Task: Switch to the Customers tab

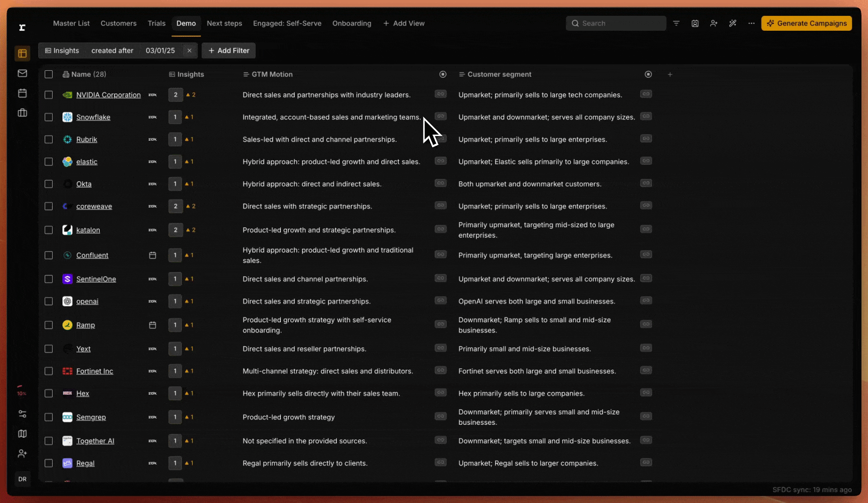Action: point(118,23)
